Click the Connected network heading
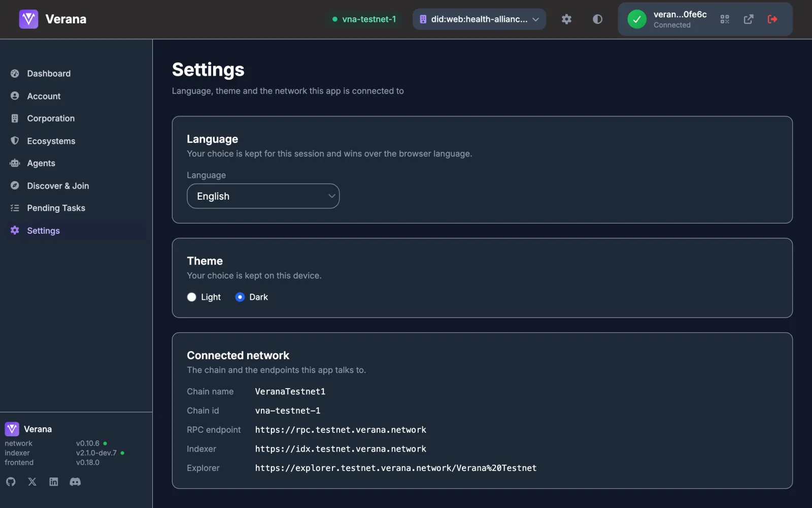Image resolution: width=812 pixels, height=508 pixels. [238, 356]
